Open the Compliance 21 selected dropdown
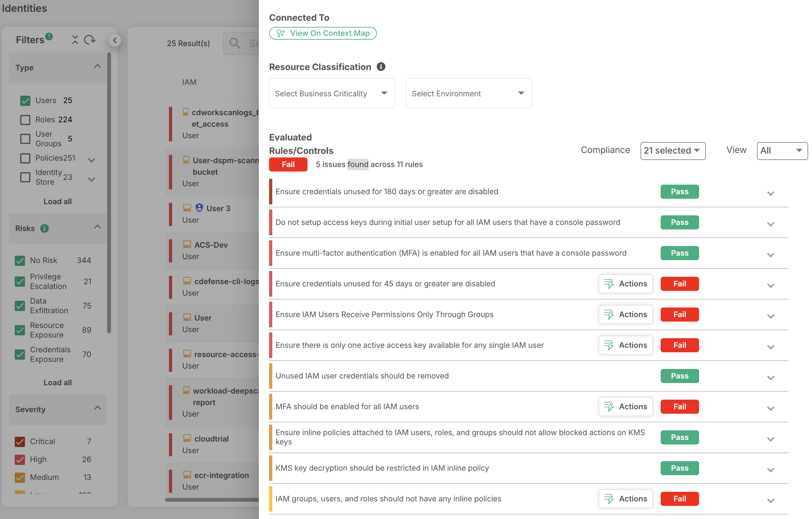Image resolution: width=812 pixels, height=519 pixels. pyautogui.click(x=673, y=151)
